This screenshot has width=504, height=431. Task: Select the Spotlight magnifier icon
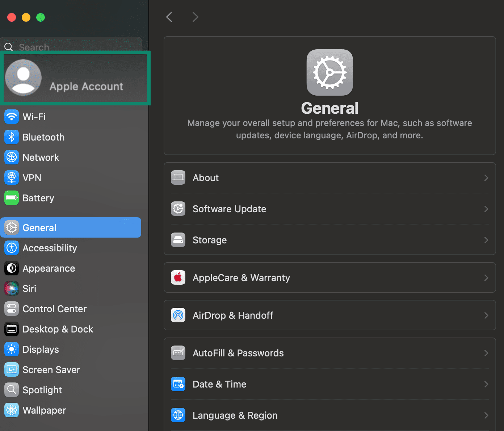coord(12,390)
